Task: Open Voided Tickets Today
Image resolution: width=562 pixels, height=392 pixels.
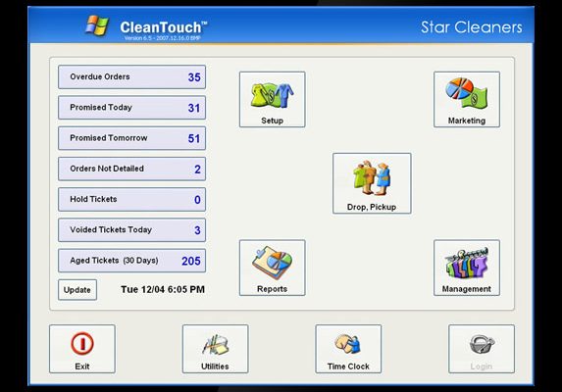Action: pyautogui.click(x=131, y=230)
